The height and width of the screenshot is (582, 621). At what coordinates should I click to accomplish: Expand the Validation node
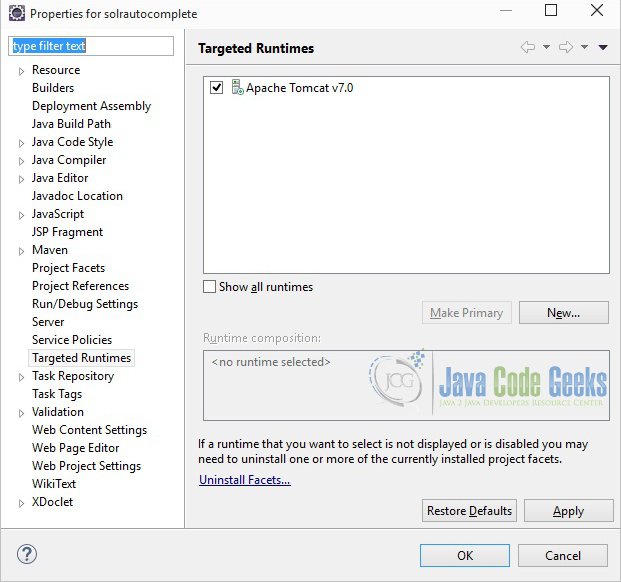coord(21,413)
